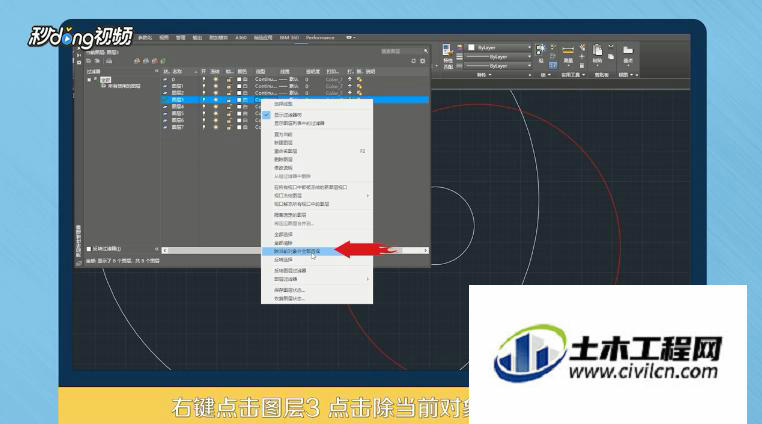
Task: Check the 反转过滤器 invert filter checkbox
Action: point(89,249)
